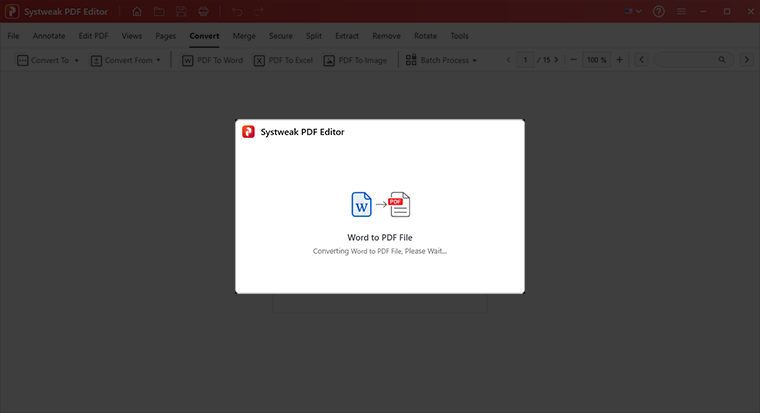The image size is (760, 413).
Task: Open file using the folder icon
Action: click(159, 11)
